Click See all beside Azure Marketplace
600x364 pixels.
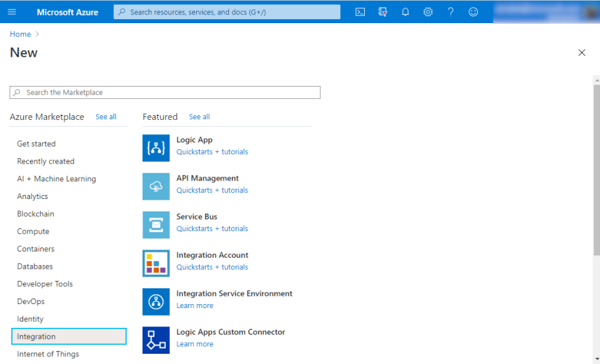106,117
